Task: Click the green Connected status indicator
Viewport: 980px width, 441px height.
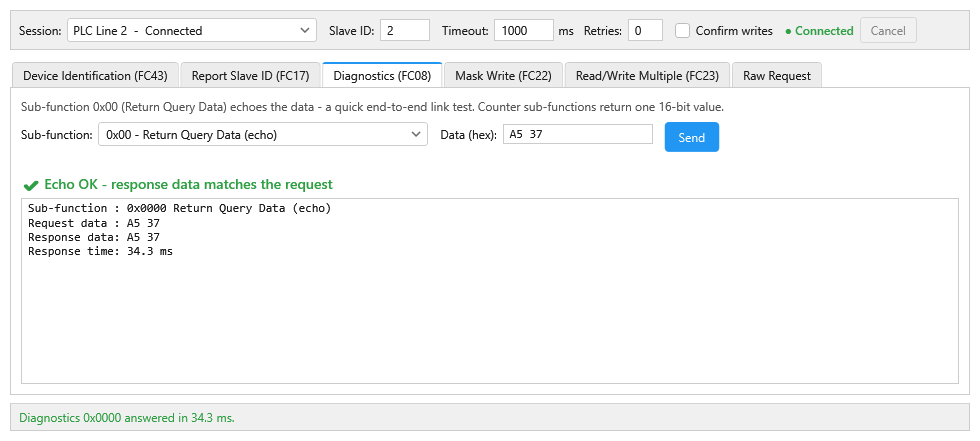Action: click(x=819, y=31)
